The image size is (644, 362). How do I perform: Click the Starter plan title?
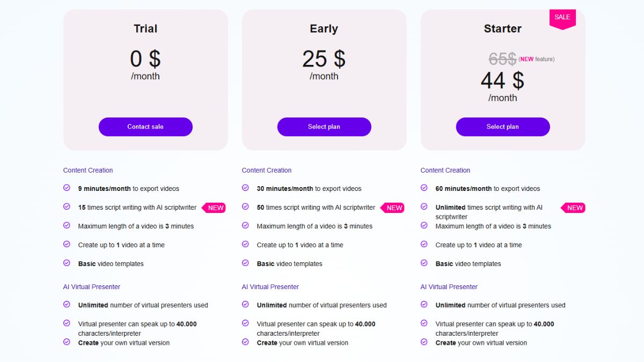pos(503,28)
